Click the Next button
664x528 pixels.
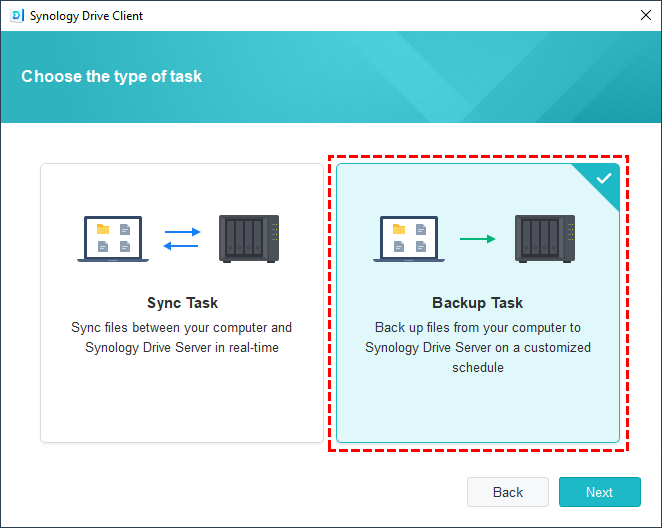pyautogui.click(x=600, y=492)
